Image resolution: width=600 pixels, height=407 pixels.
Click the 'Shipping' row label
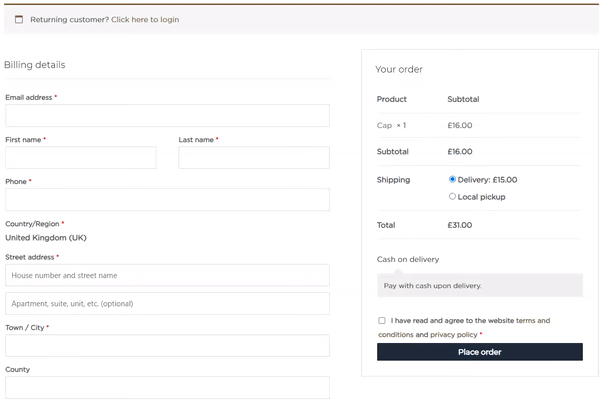(393, 180)
